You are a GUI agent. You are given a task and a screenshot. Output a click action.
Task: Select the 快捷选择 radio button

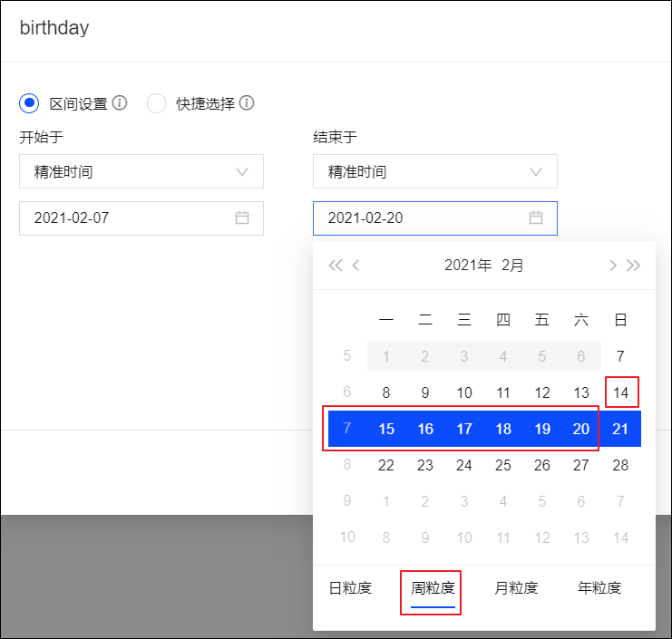(156, 103)
